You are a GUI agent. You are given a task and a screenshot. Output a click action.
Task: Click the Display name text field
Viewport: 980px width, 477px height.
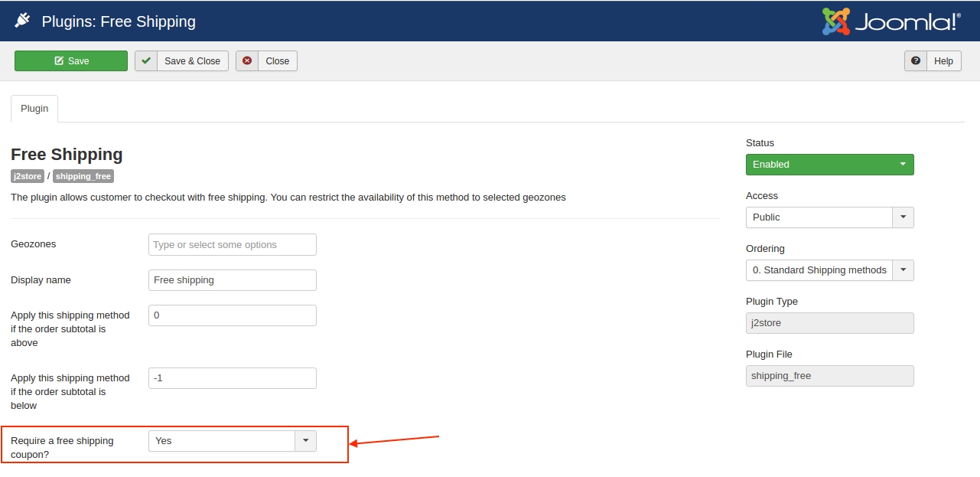coord(232,280)
